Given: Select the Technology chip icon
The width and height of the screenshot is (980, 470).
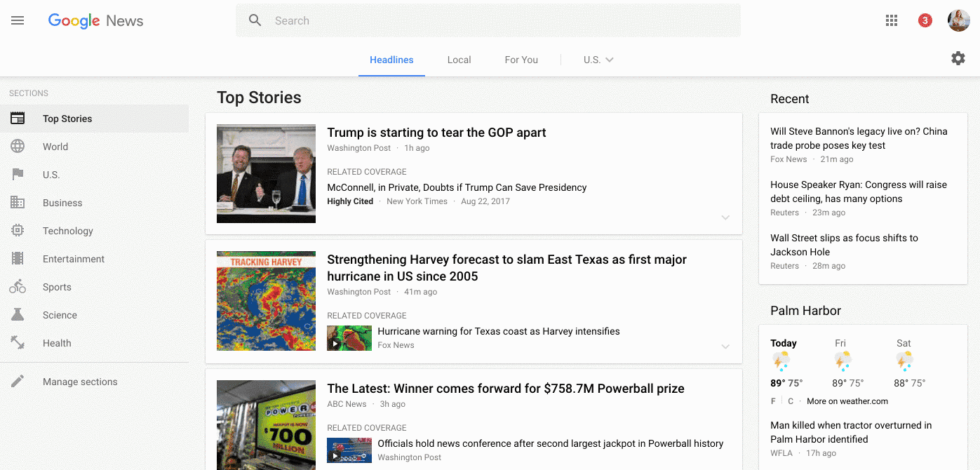Looking at the screenshot, I should tap(18, 231).
